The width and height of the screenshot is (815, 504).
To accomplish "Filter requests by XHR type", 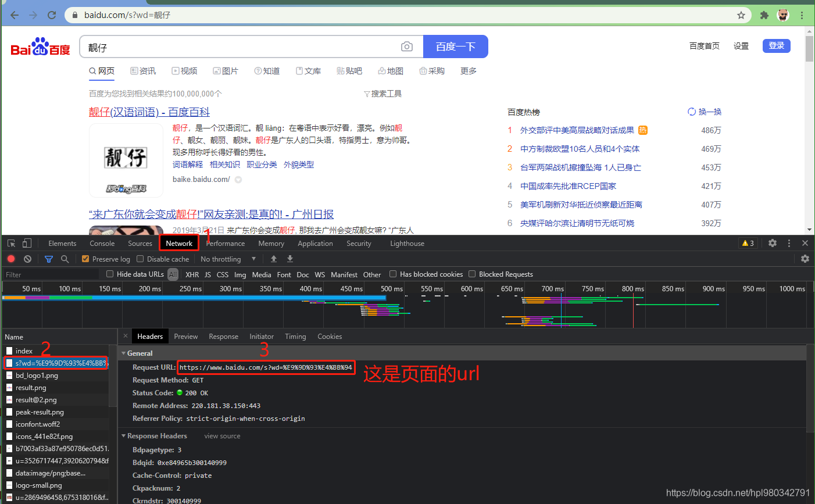I will click(192, 274).
